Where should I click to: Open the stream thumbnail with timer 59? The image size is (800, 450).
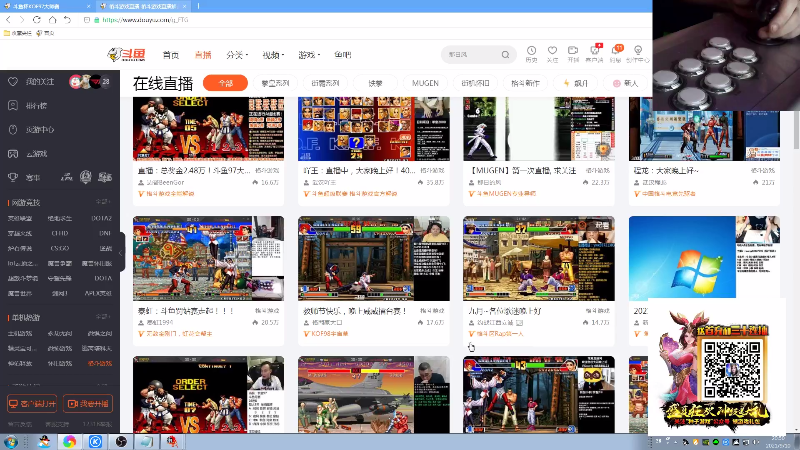pos(373,258)
